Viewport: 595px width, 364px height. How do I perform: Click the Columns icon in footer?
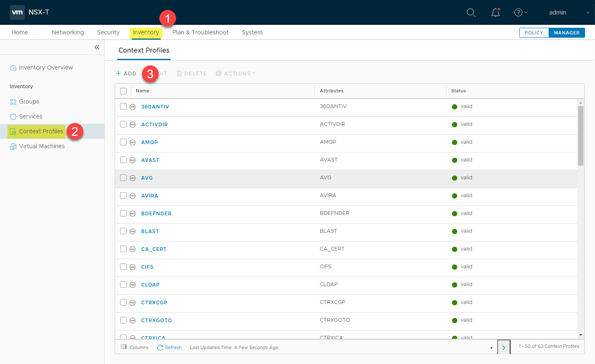tap(124, 347)
